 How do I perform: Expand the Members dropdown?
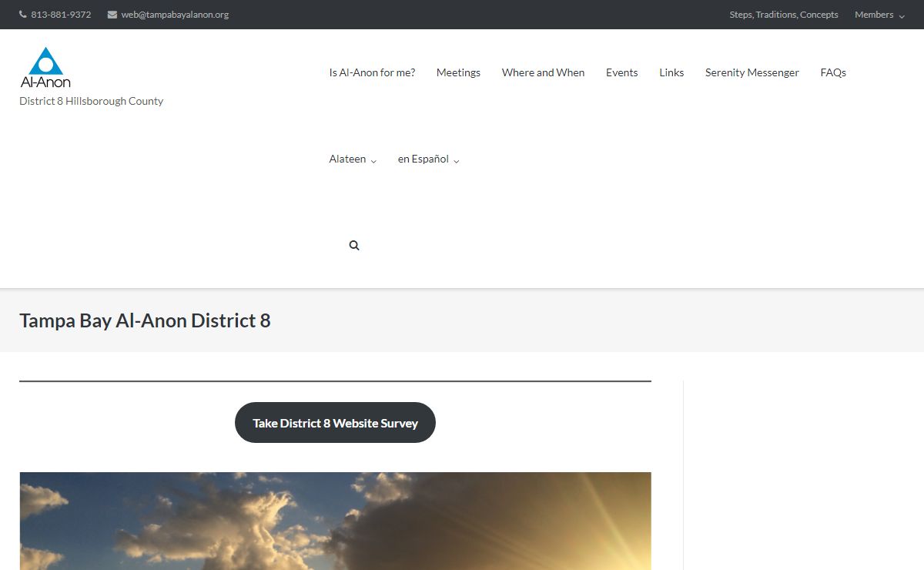879,15
